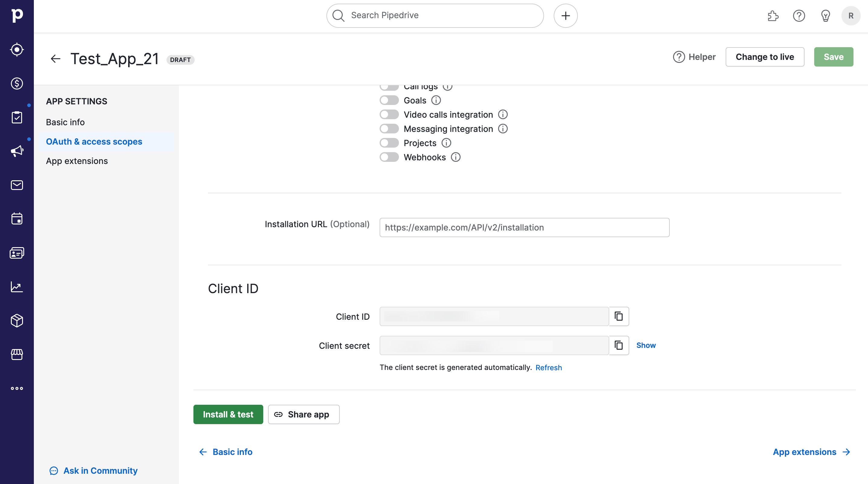Open the Marketplace store icon
The width and height of the screenshot is (868, 484).
point(17,354)
